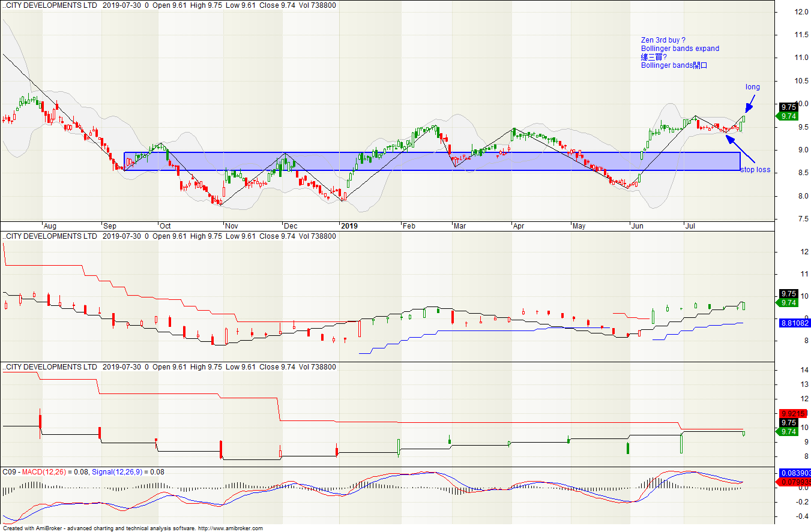
Task: Select the blue shaded price zone rectangle
Action: coord(432,161)
